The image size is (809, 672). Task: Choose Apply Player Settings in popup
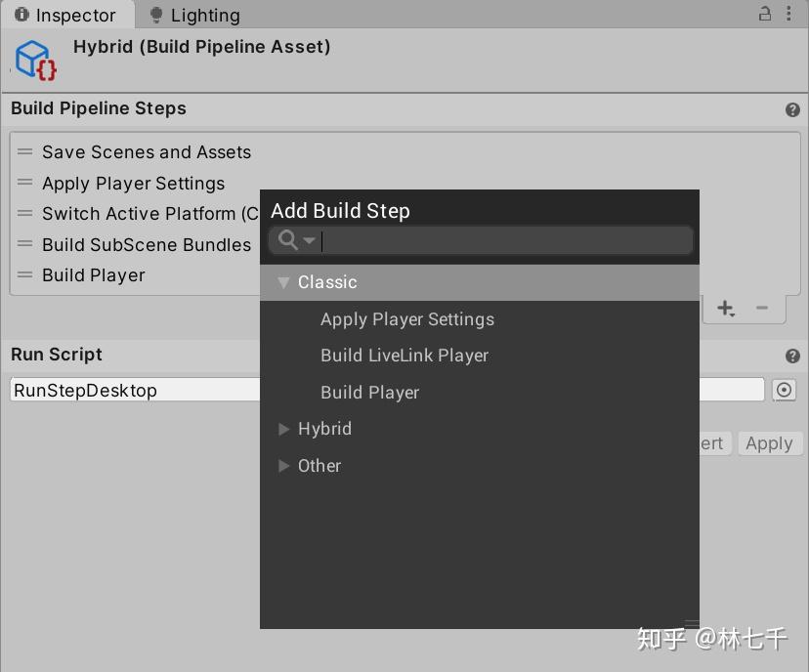tap(407, 319)
